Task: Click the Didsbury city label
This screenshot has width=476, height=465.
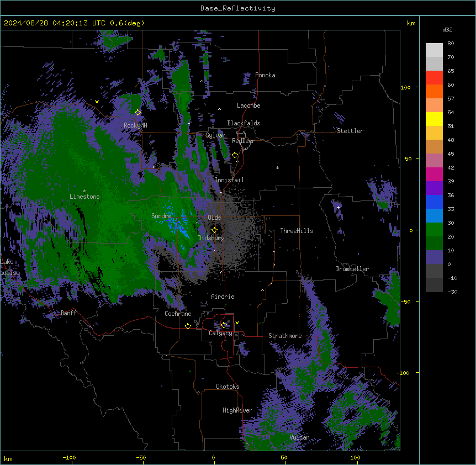Action: point(211,238)
